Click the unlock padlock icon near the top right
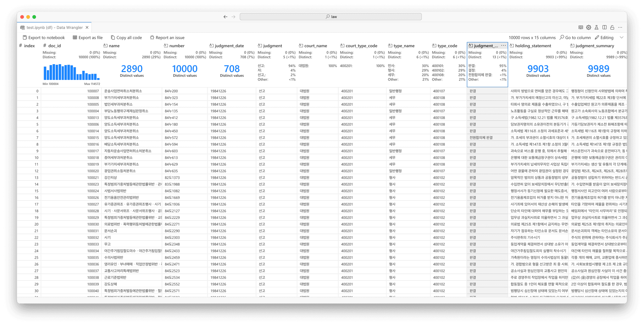 click(612, 27)
